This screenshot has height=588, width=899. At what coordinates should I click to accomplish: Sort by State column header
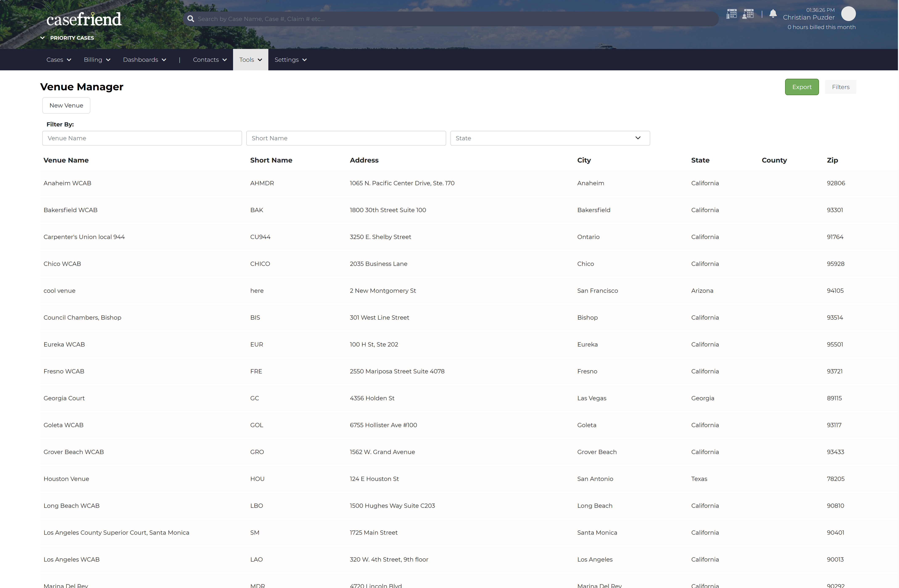click(700, 160)
